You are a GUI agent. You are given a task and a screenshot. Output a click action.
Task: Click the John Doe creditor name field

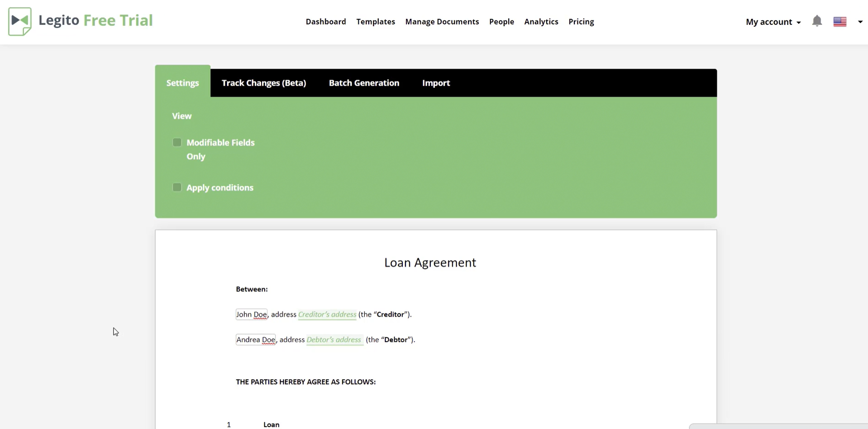[x=252, y=314]
